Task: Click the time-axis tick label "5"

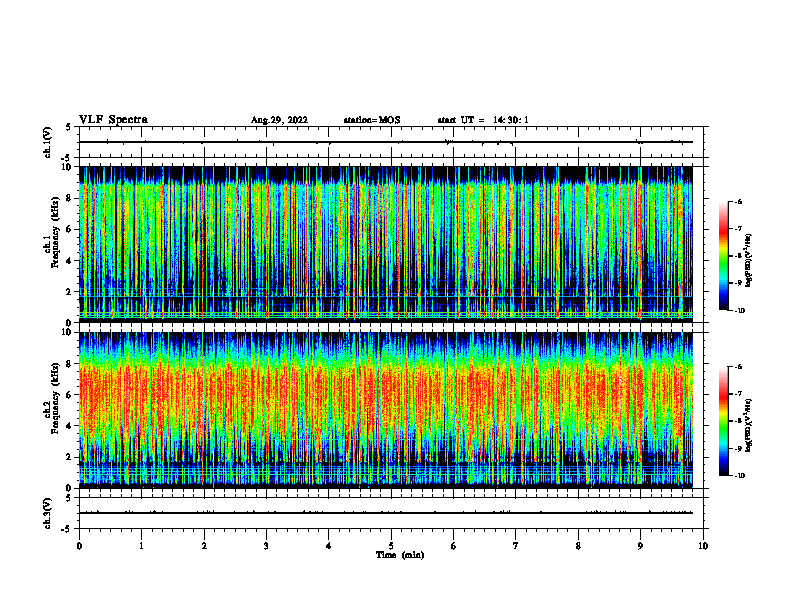Action: pyautogui.click(x=391, y=546)
